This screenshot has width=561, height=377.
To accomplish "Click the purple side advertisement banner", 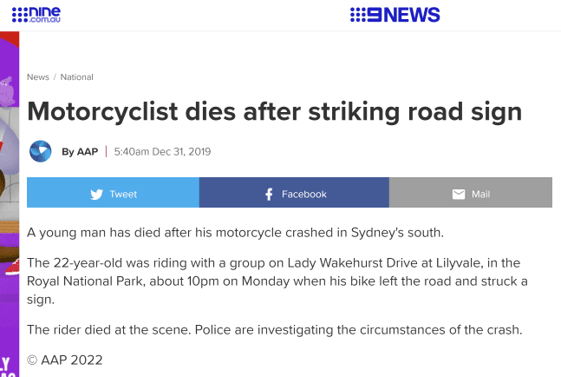I will pos(10,204).
